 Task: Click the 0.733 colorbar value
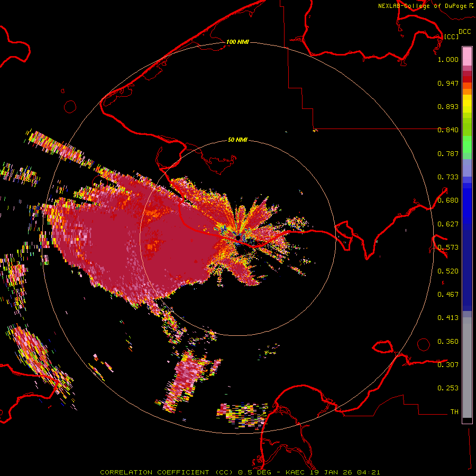pyautogui.click(x=448, y=177)
